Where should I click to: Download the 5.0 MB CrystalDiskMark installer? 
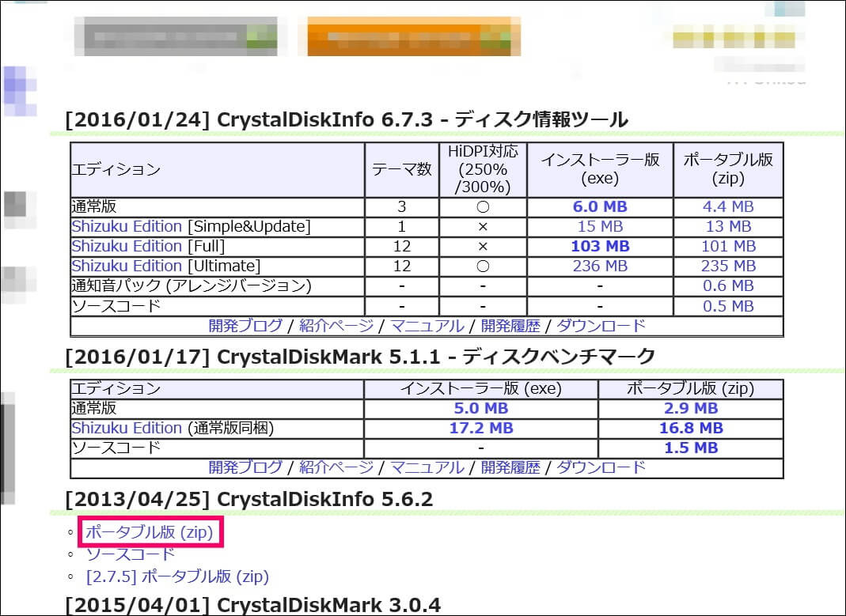(x=480, y=409)
